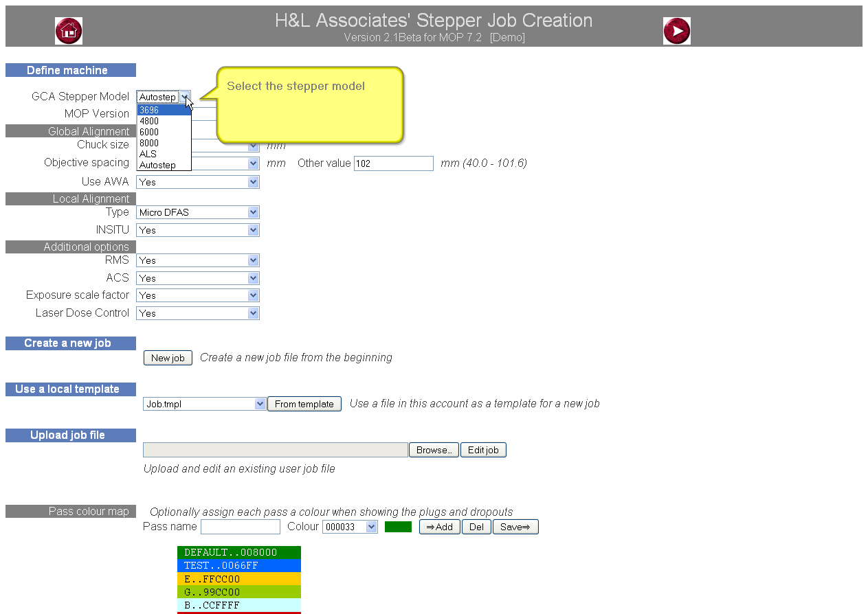Screen dimensions: 868x614
Task: Click the Save colour map button
Action: (x=515, y=527)
